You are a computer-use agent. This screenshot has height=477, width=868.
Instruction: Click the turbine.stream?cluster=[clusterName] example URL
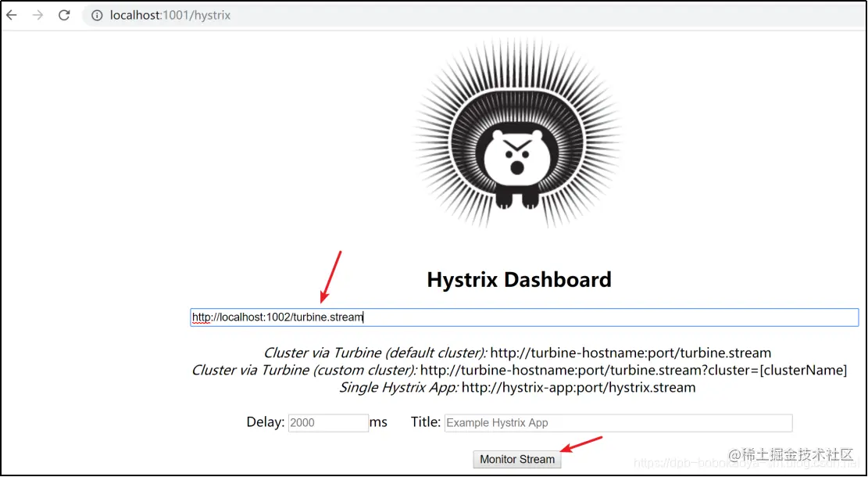tap(634, 370)
